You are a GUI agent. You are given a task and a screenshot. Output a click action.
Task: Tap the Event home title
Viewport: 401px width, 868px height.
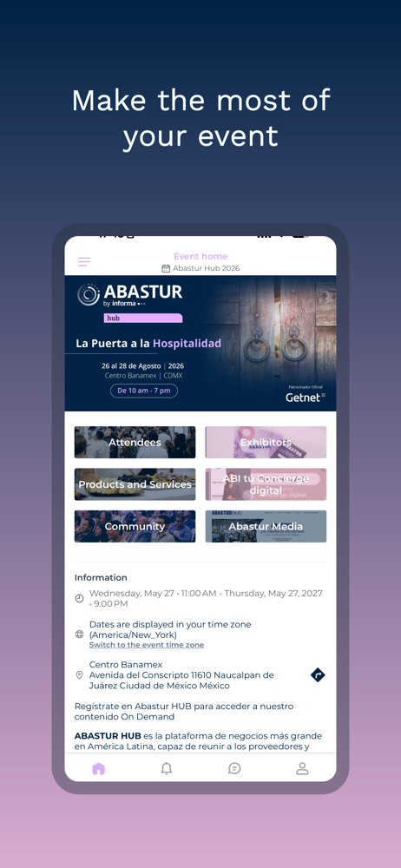click(x=200, y=256)
